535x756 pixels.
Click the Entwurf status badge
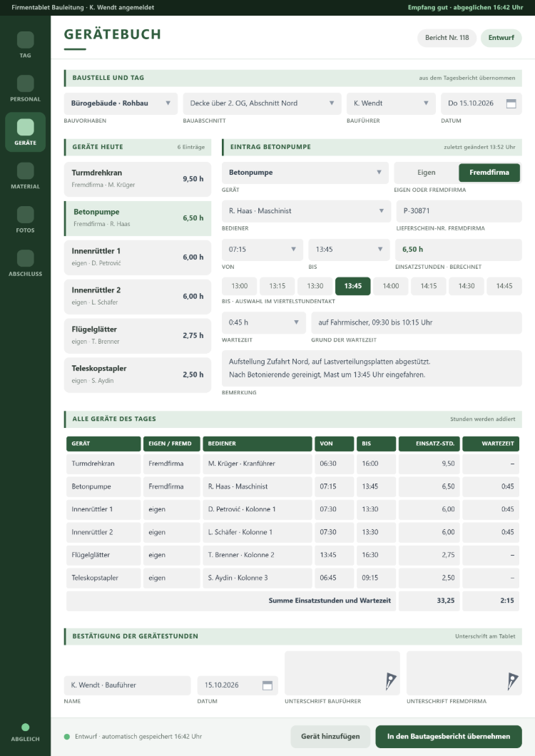pos(501,38)
